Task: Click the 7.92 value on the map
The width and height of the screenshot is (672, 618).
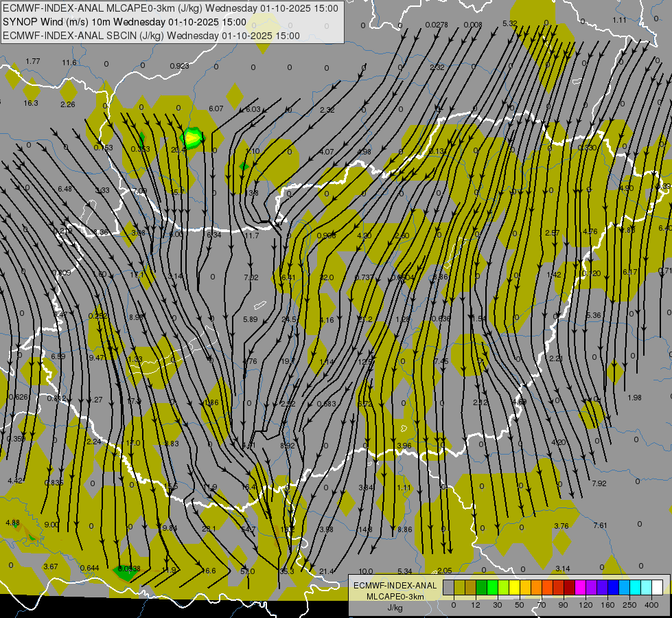Action: click(x=599, y=483)
